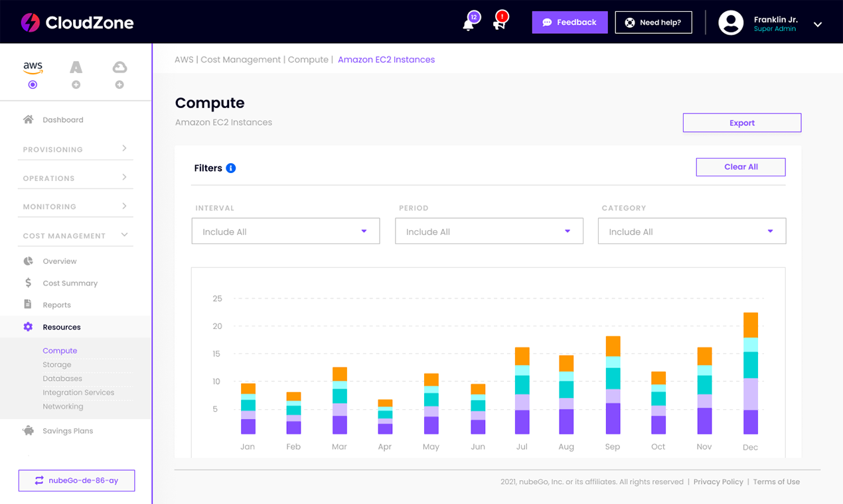
Task: Open the Period dropdown
Action: pyautogui.click(x=489, y=231)
